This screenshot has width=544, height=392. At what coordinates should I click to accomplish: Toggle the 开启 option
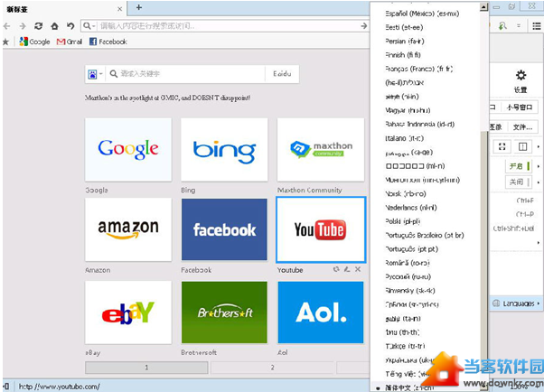tap(519, 166)
